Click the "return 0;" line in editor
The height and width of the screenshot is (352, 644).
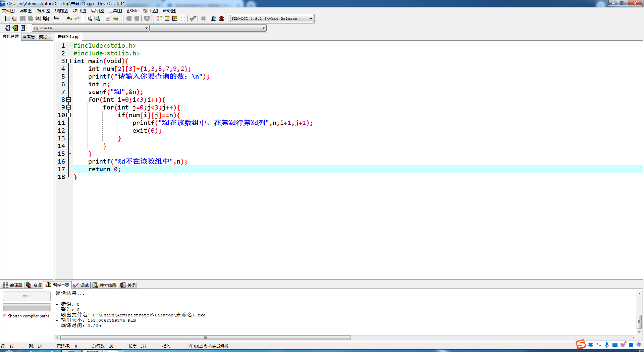104,169
